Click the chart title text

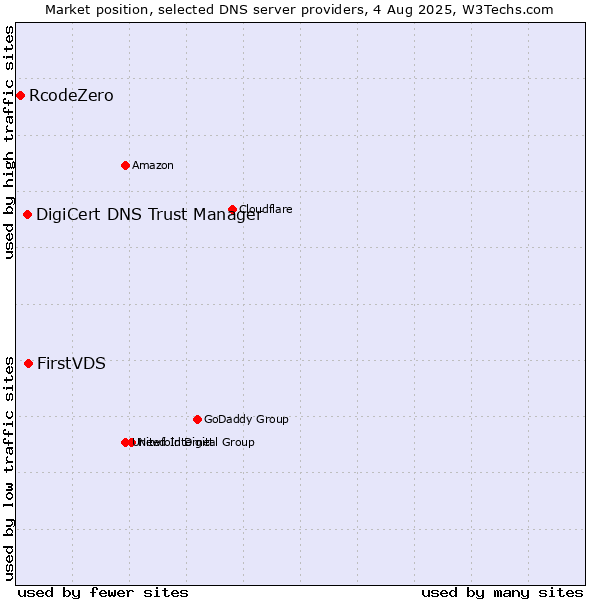pos(299,10)
